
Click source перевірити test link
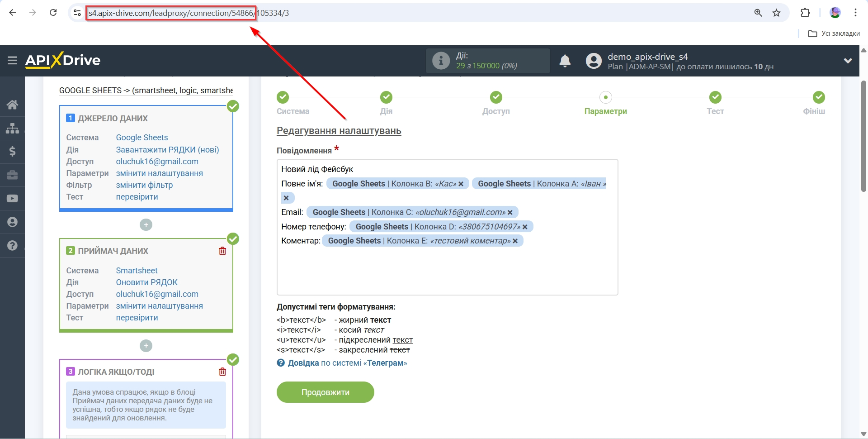coord(137,197)
